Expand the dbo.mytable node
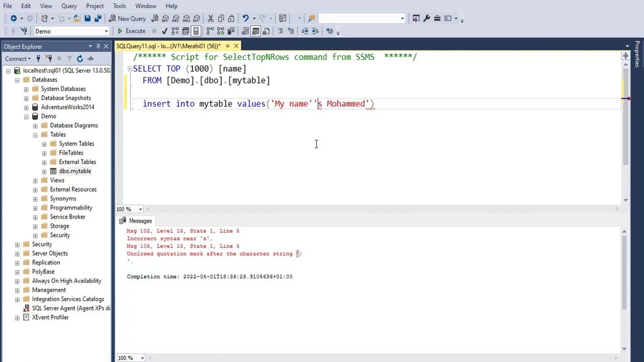 pyautogui.click(x=44, y=171)
